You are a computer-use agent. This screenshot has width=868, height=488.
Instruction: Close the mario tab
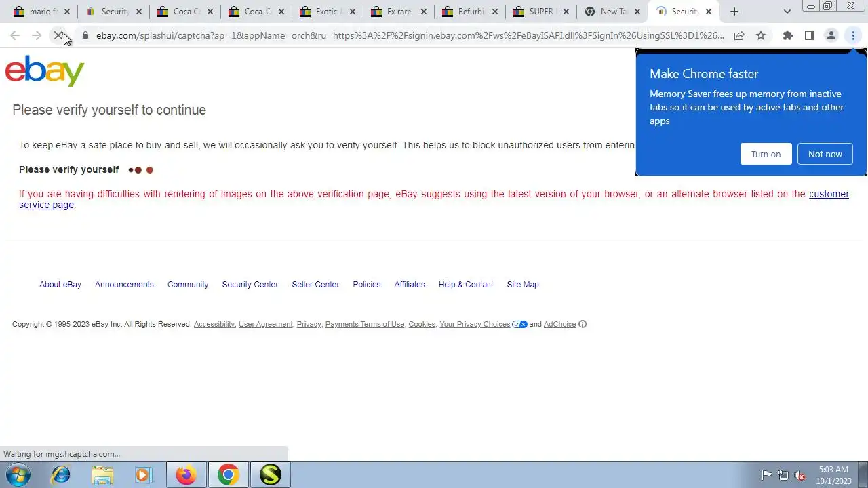[x=67, y=12]
